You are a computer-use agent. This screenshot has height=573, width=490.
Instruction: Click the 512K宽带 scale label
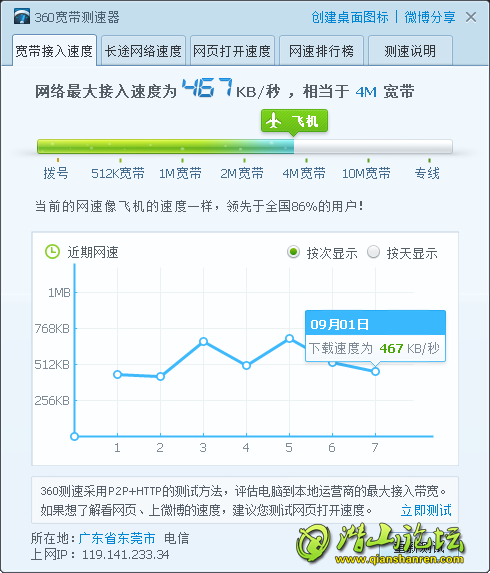point(118,173)
